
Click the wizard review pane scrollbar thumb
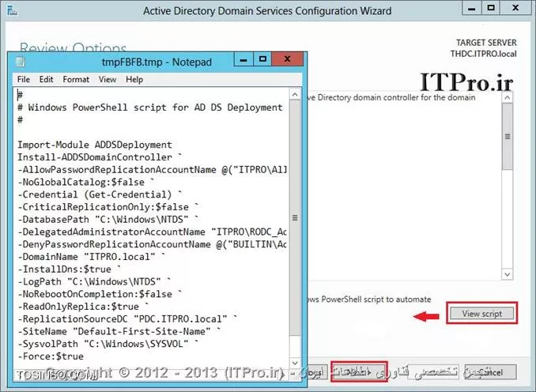click(508, 137)
